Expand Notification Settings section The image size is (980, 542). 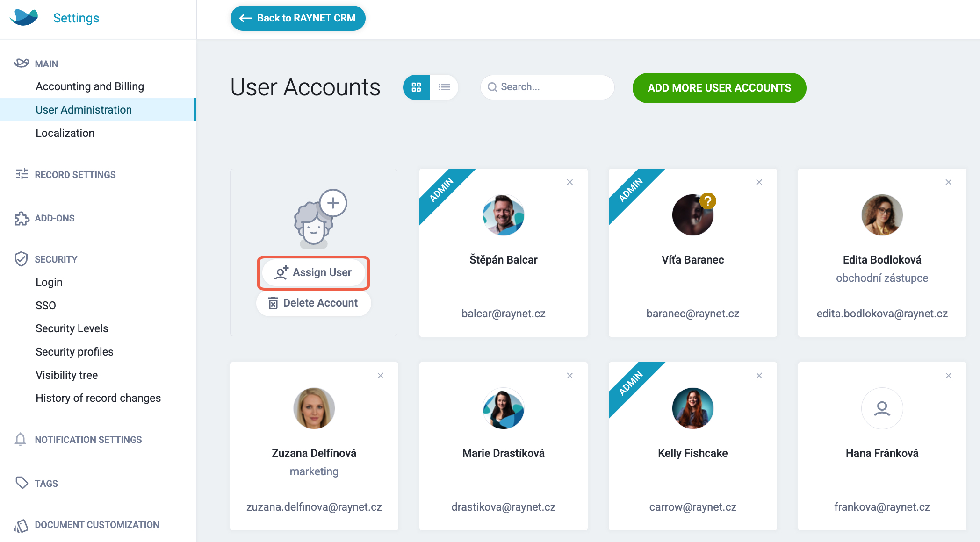click(88, 440)
